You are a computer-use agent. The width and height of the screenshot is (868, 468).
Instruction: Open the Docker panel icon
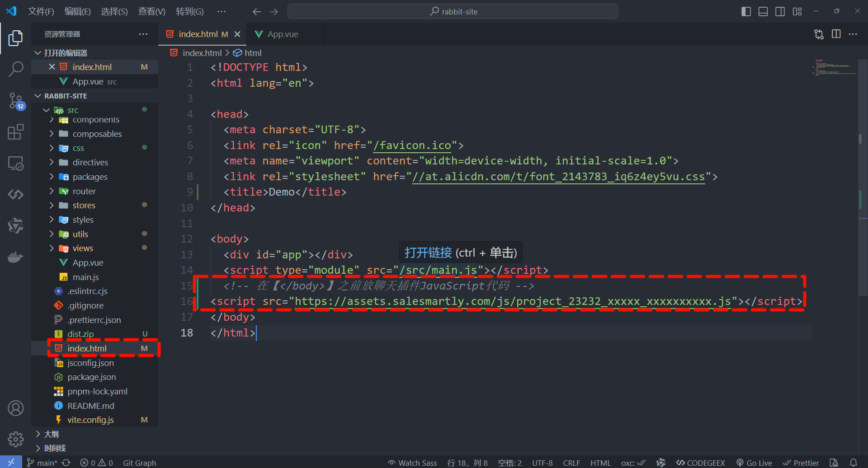16,257
